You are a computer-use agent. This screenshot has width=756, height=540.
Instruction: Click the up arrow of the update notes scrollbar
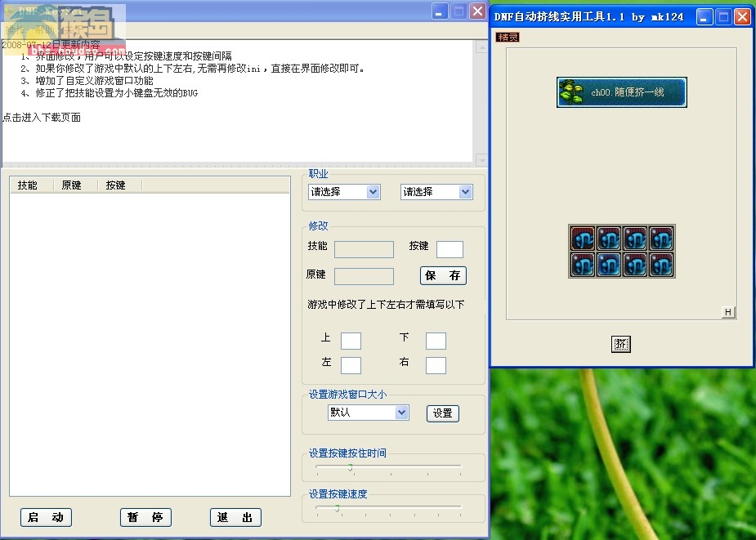click(x=481, y=47)
